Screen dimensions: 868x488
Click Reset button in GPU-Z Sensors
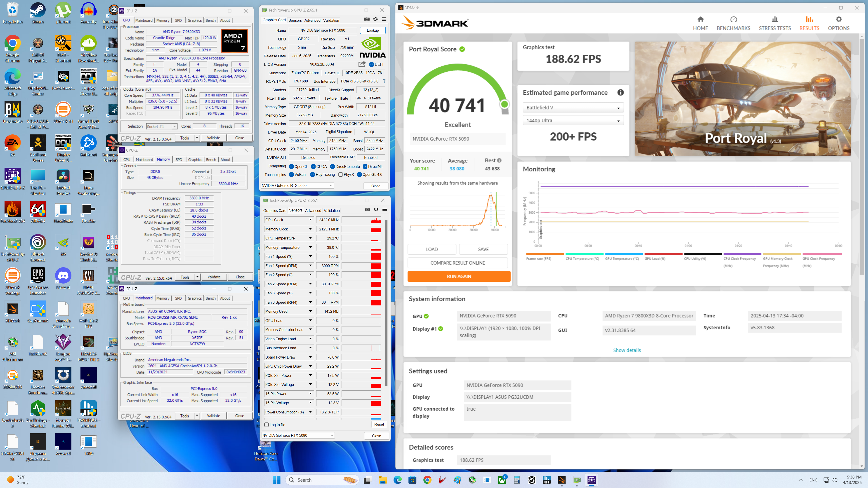pos(379,424)
